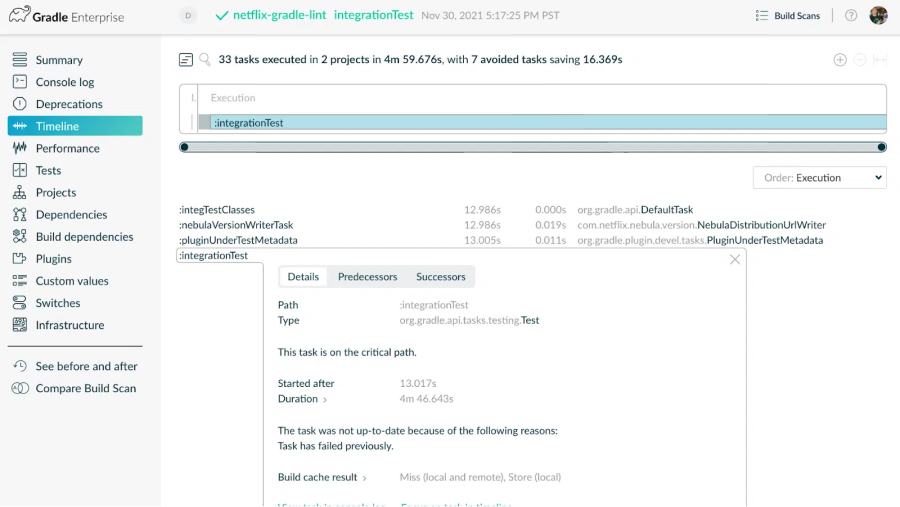Viewport: 900px width, 507px height.
Task: Open Compare Build Scan link
Action: pos(86,388)
